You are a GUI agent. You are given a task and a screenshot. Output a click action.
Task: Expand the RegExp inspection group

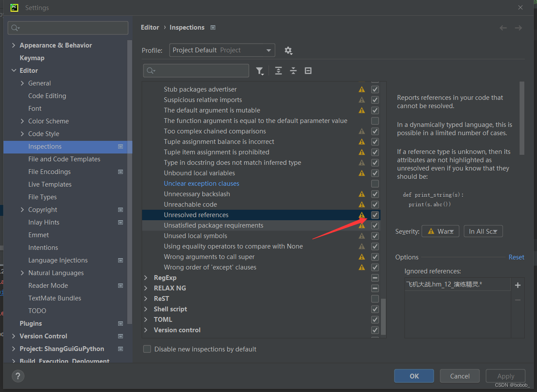click(x=146, y=278)
